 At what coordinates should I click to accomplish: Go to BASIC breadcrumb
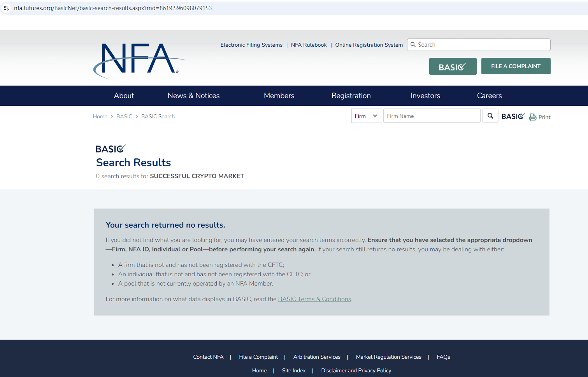point(124,116)
